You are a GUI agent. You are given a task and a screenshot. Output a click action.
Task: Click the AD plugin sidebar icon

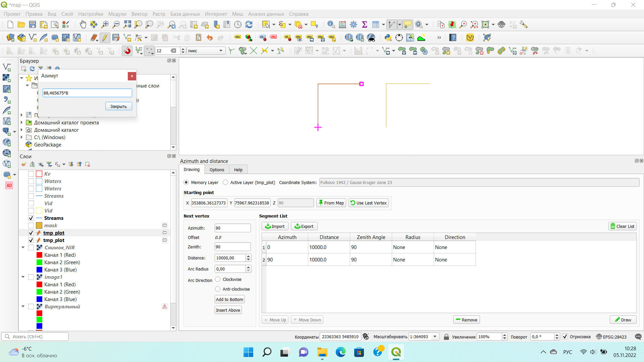(x=9, y=185)
